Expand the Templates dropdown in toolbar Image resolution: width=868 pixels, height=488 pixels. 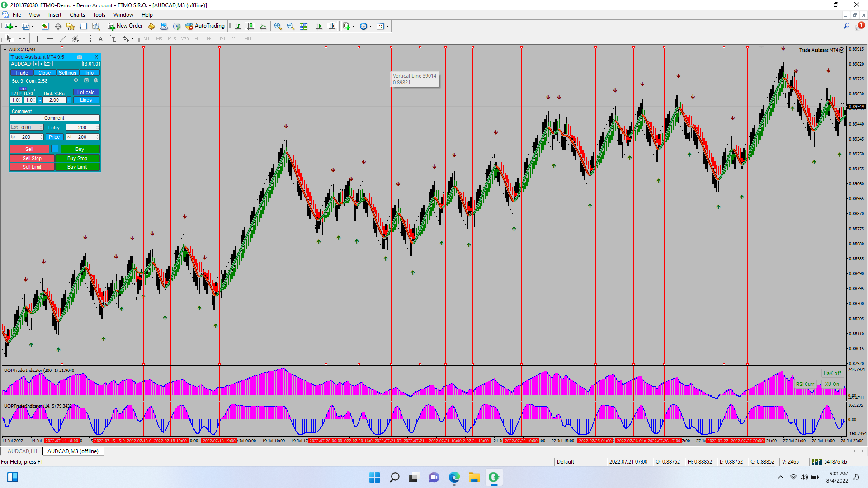point(387,26)
